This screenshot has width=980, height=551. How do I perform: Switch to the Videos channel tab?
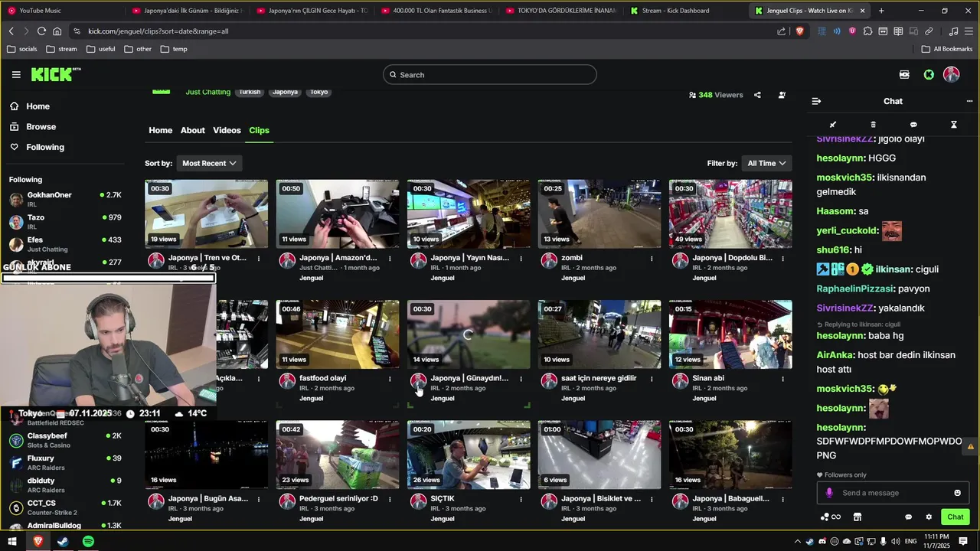coord(227,130)
